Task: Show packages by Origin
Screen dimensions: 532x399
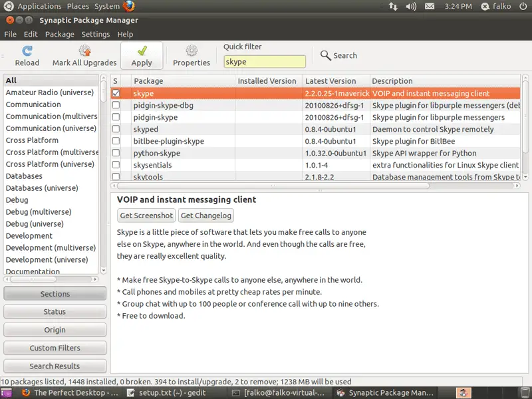Action: click(x=55, y=330)
